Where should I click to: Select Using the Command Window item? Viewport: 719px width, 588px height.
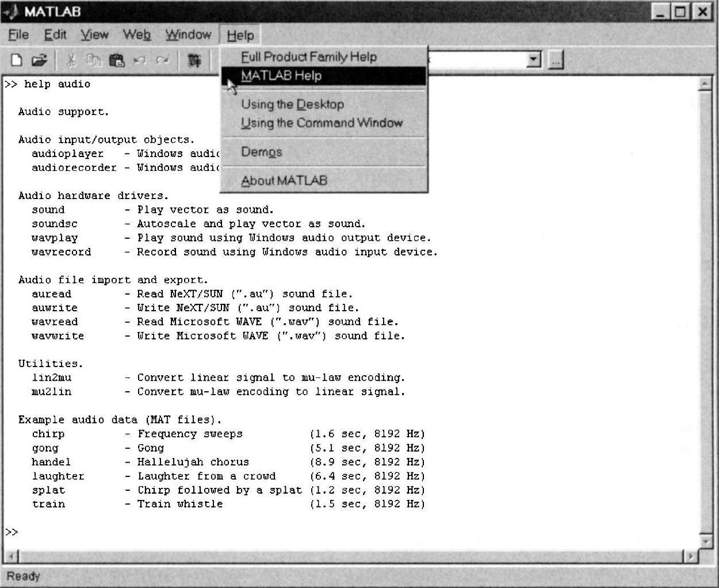pos(322,123)
